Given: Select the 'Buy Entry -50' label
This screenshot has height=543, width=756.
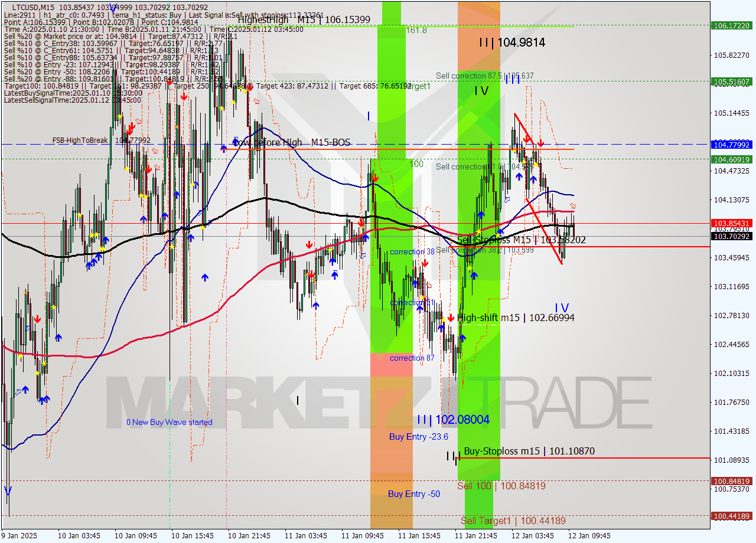Looking at the screenshot, I should [414, 493].
